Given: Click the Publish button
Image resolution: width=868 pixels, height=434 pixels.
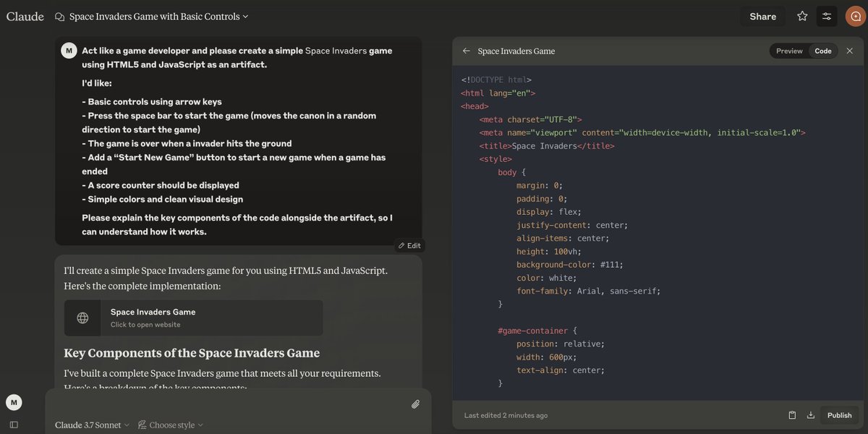Looking at the screenshot, I should (x=839, y=415).
